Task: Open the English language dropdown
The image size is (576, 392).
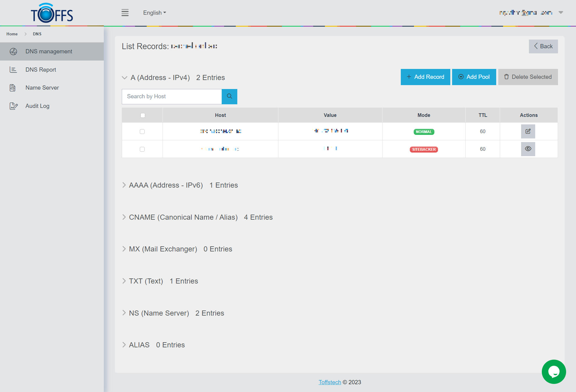Action: click(154, 13)
